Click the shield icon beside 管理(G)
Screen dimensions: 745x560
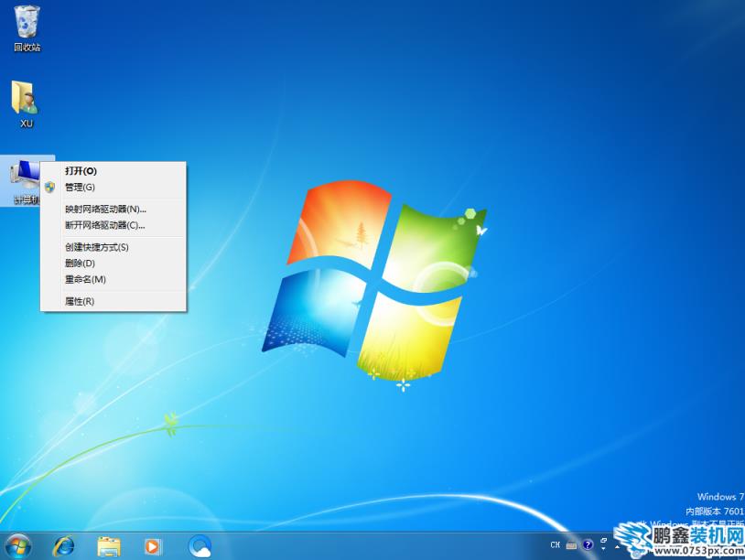[x=50, y=188]
